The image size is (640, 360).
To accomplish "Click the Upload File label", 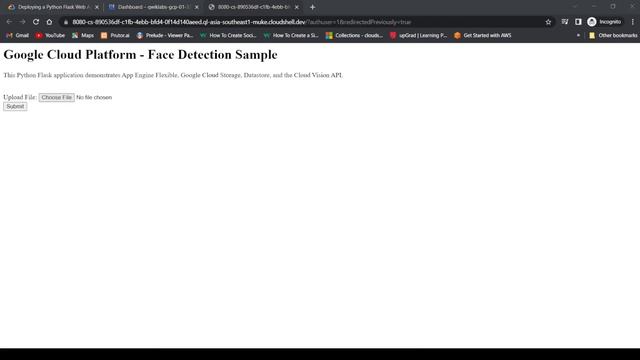I will tap(20, 97).
